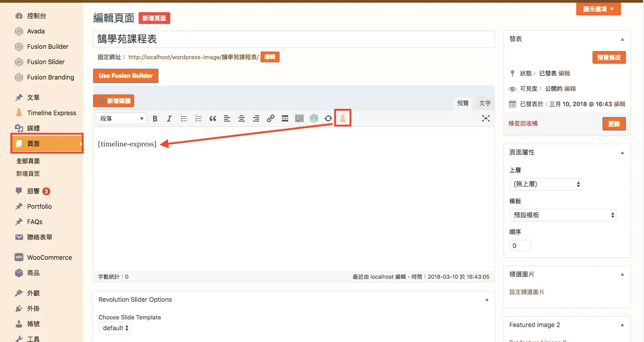Click the Fusion shortcode generator icon
This screenshot has height=342, width=644.
click(314, 119)
